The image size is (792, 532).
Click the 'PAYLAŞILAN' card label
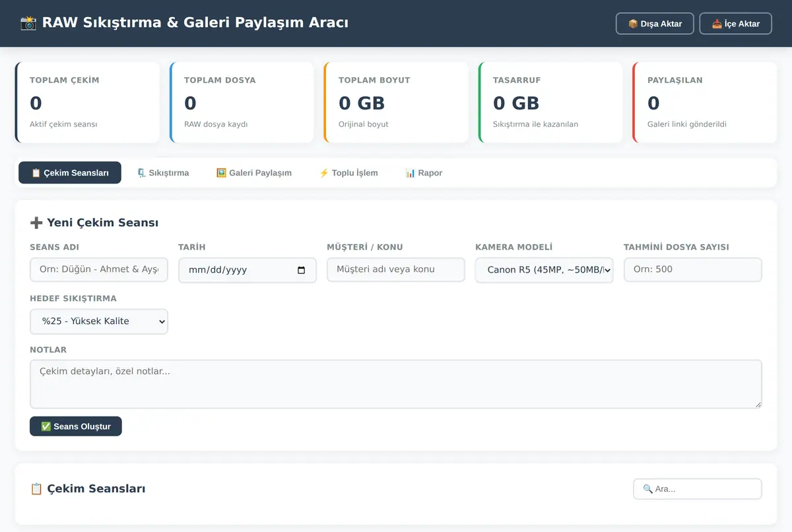675,81
